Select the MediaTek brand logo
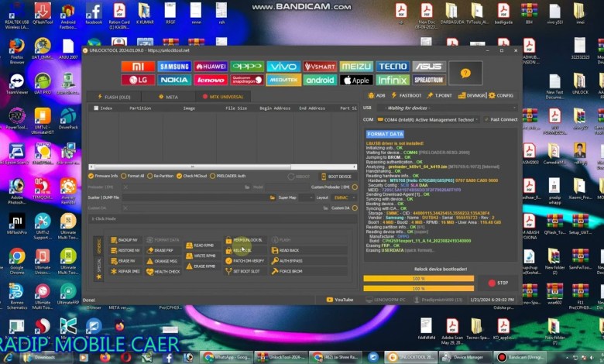This screenshot has height=364, width=604. coord(283,80)
